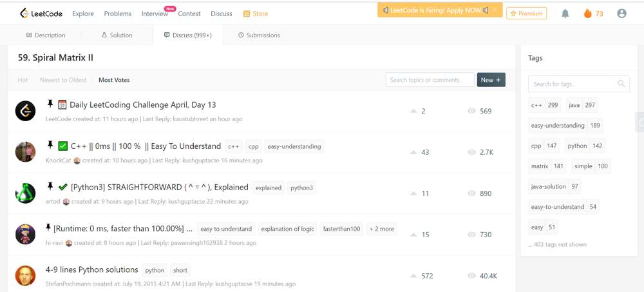The width and height of the screenshot is (644, 292).
Task: Click the views eye icon showing 40.4K
Action: click(x=471, y=276)
